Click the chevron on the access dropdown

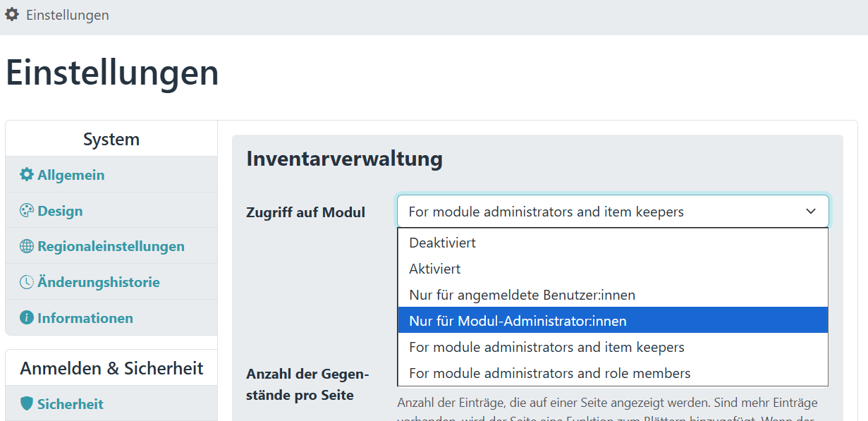812,211
